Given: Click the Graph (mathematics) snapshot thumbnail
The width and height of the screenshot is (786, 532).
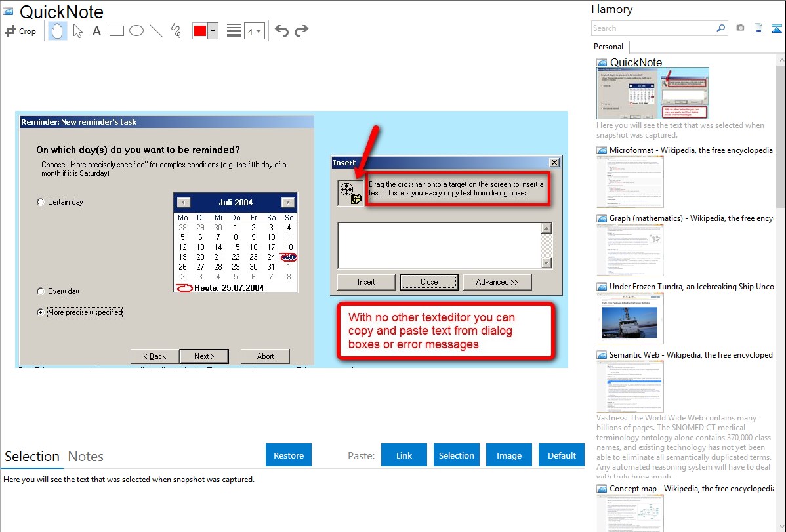Looking at the screenshot, I should (630, 250).
